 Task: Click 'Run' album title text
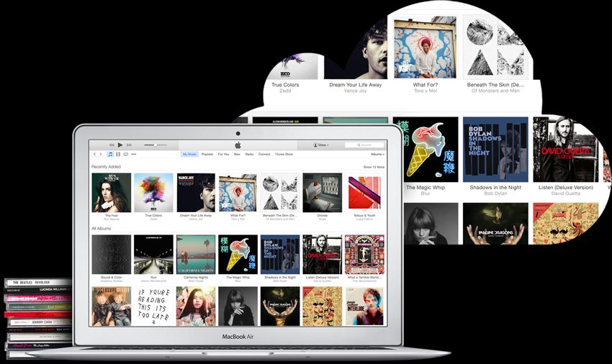153,278
